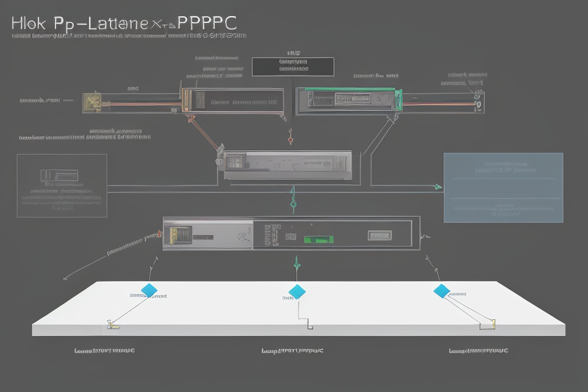Select the center blue diamond marker
The width and height of the screenshot is (588, 392).
(296, 291)
